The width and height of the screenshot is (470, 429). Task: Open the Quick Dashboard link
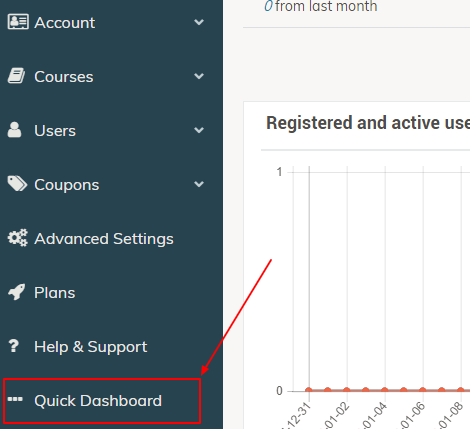tap(98, 401)
